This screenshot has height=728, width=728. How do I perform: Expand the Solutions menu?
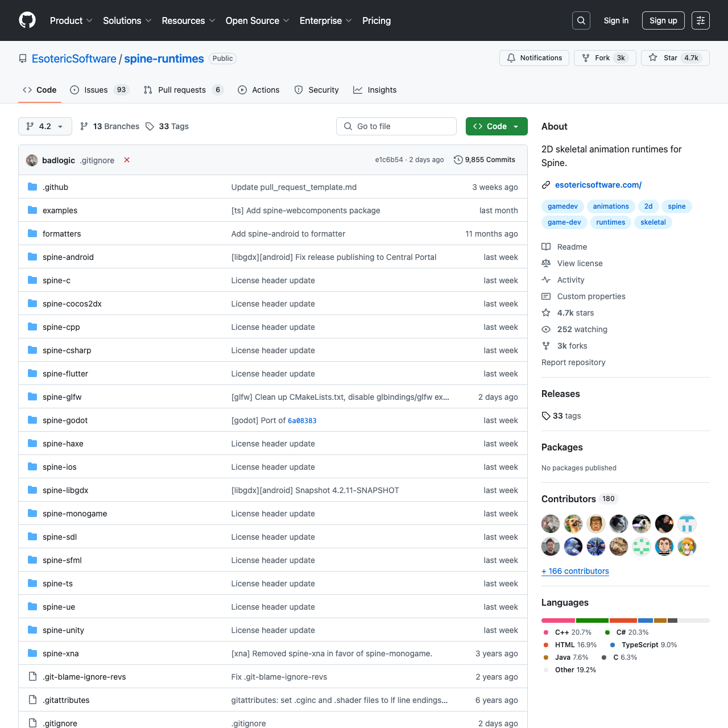(x=127, y=20)
